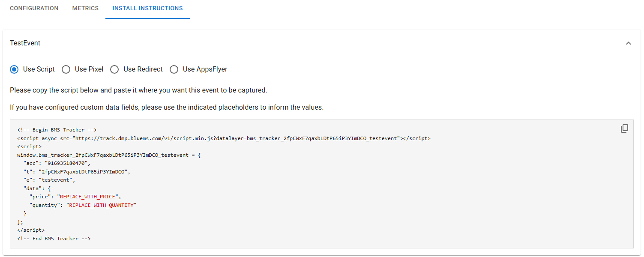The width and height of the screenshot is (644, 257).
Task: Select the Use Script radio option
Action: pyautogui.click(x=15, y=69)
